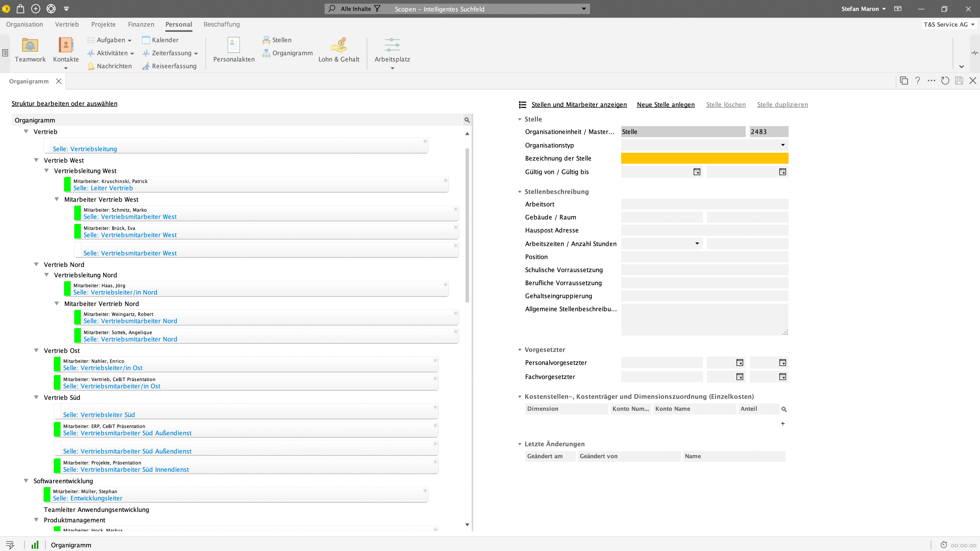Click Neue Stelle anlegen button
This screenshot has height=551, width=980.
click(666, 104)
